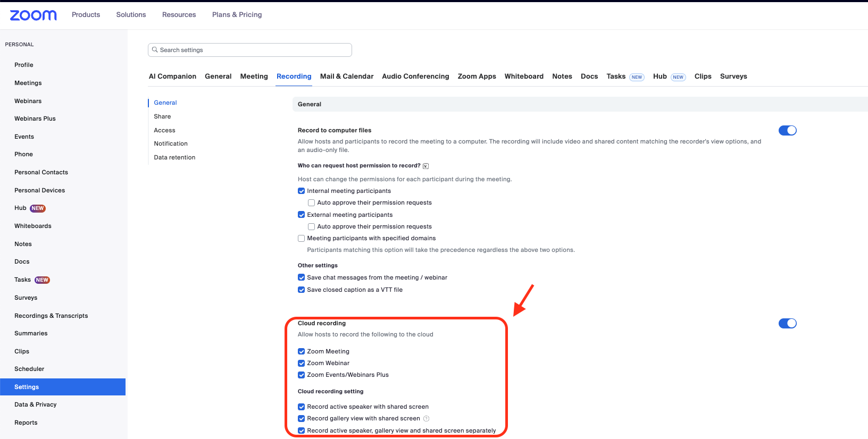The height and width of the screenshot is (439, 868).
Task: Jump to General section in recording subnav
Action: [165, 103]
